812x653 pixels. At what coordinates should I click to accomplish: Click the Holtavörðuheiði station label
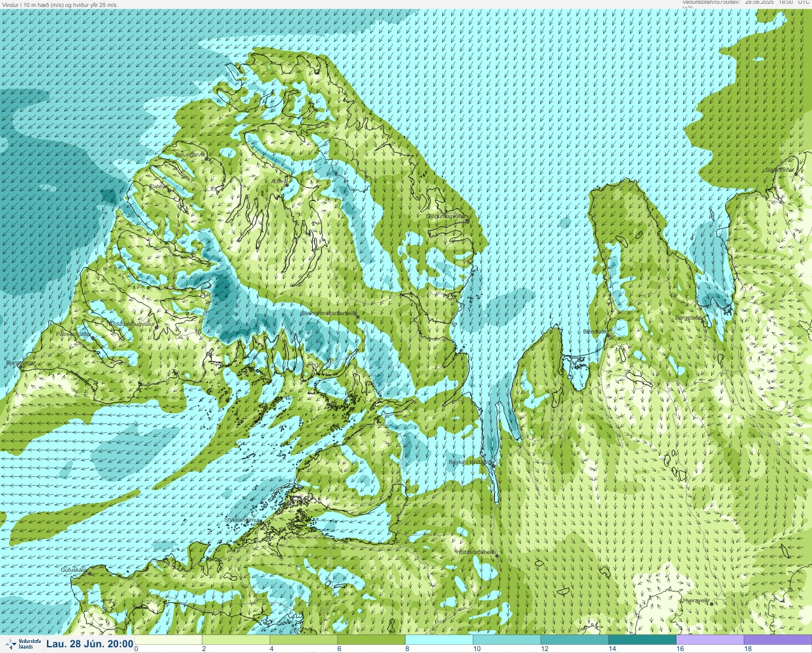(476, 552)
